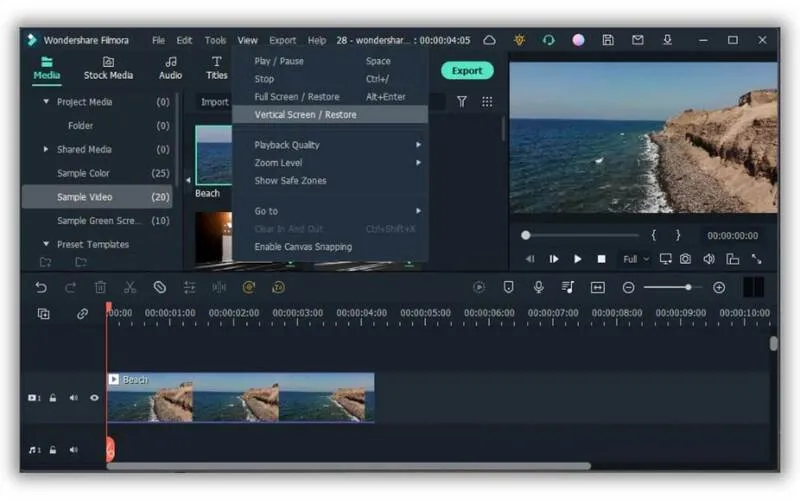
Task: Click the filter icon in media panel
Action: (462, 102)
